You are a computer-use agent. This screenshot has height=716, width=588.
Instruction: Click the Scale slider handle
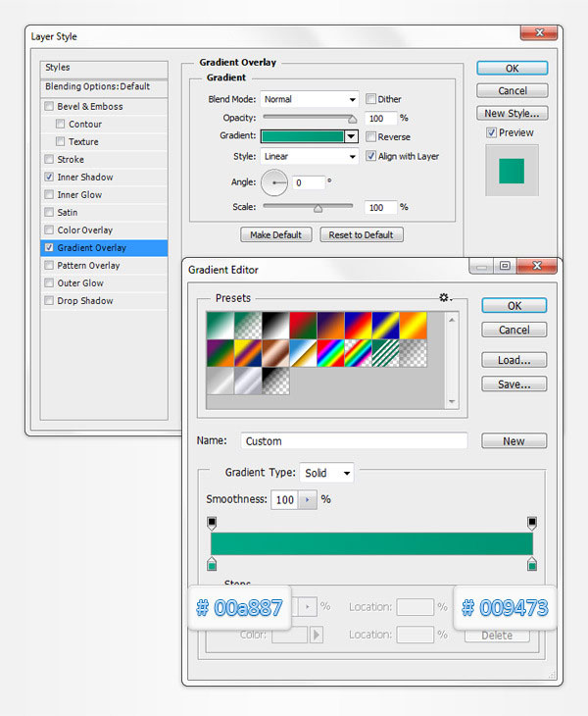318,209
